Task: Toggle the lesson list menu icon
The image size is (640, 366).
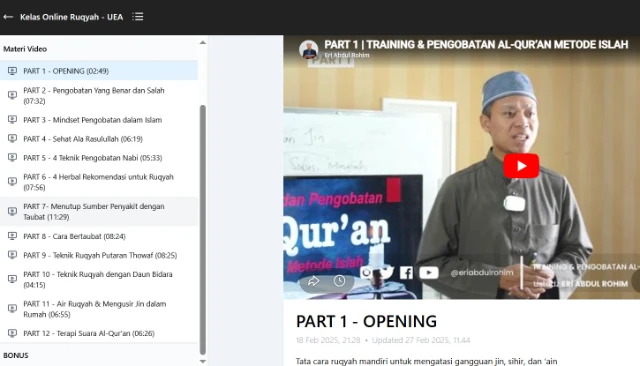Action: click(138, 17)
